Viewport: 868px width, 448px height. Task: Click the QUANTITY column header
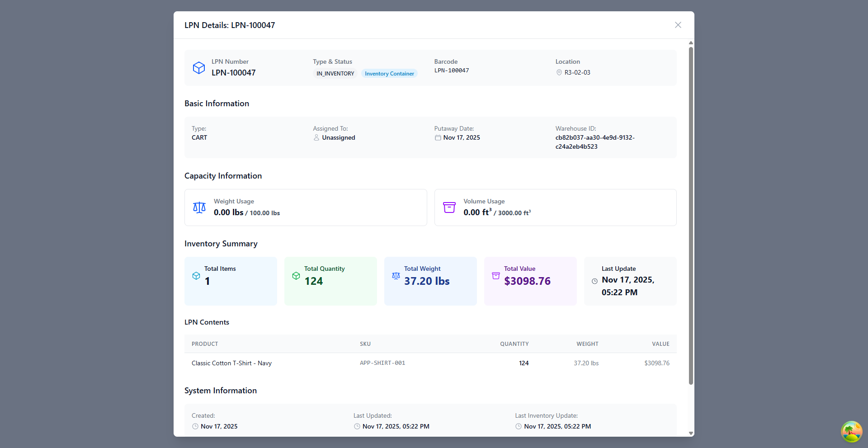[514, 344]
